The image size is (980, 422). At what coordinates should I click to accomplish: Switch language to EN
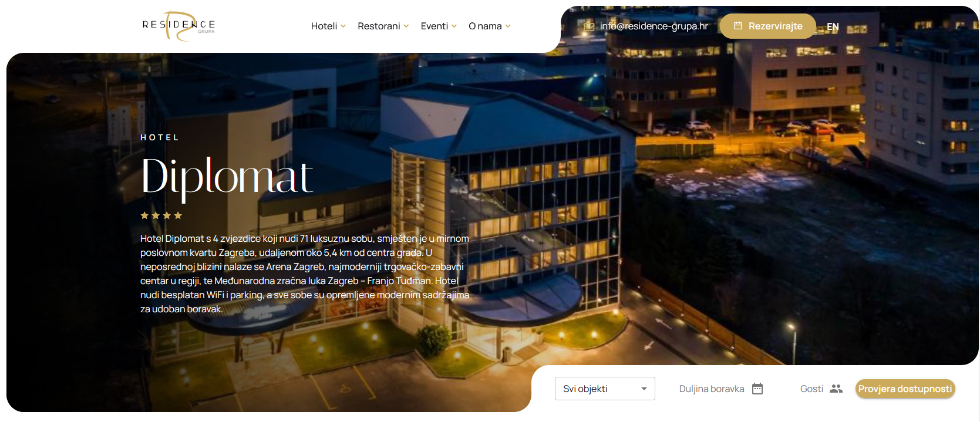[x=833, y=26]
